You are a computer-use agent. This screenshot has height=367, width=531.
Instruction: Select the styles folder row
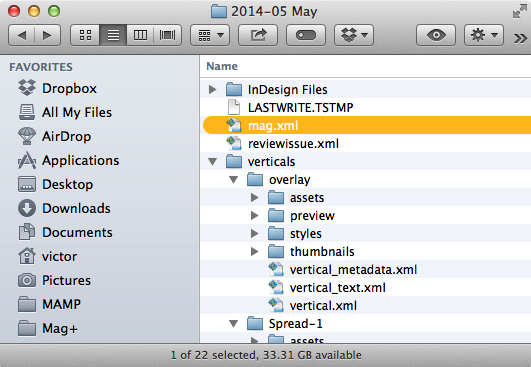[366, 234]
